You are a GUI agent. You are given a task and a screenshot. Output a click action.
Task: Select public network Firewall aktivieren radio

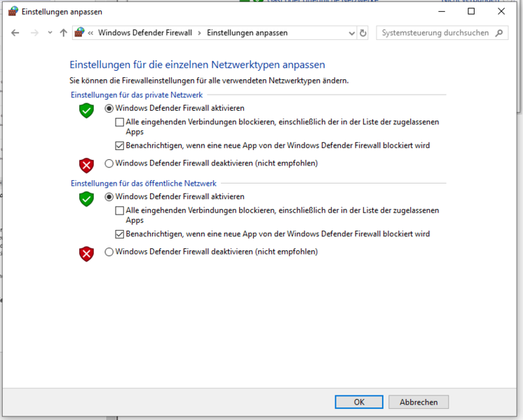109,197
